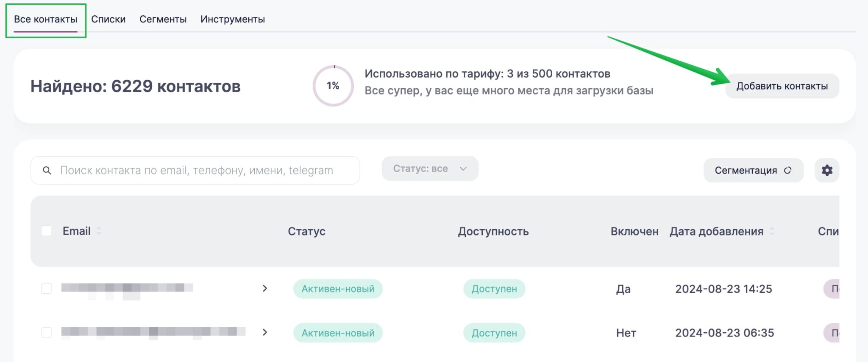The image size is (868, 362).
Task: Focus the contact search input field
Action: (203, 171)
